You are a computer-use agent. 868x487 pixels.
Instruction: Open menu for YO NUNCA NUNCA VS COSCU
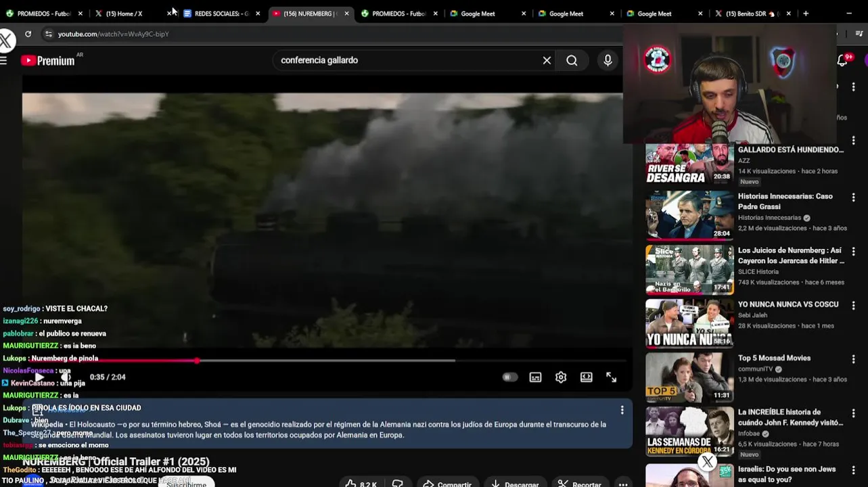tap(853, 305)
